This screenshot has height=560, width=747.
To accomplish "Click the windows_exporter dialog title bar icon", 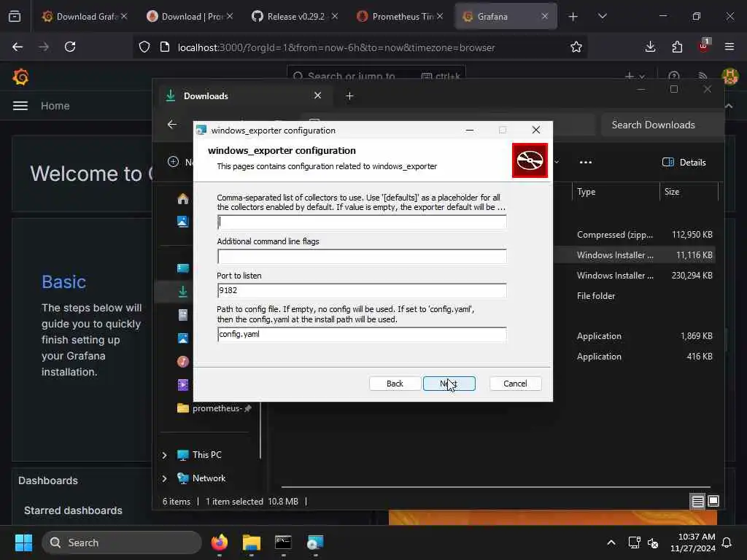I will coord(201,130).
